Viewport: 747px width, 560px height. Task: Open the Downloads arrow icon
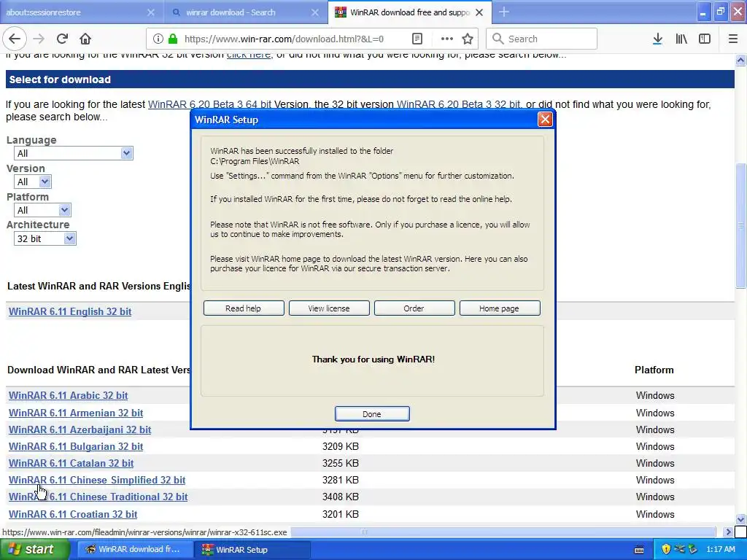tap(657, 39)
